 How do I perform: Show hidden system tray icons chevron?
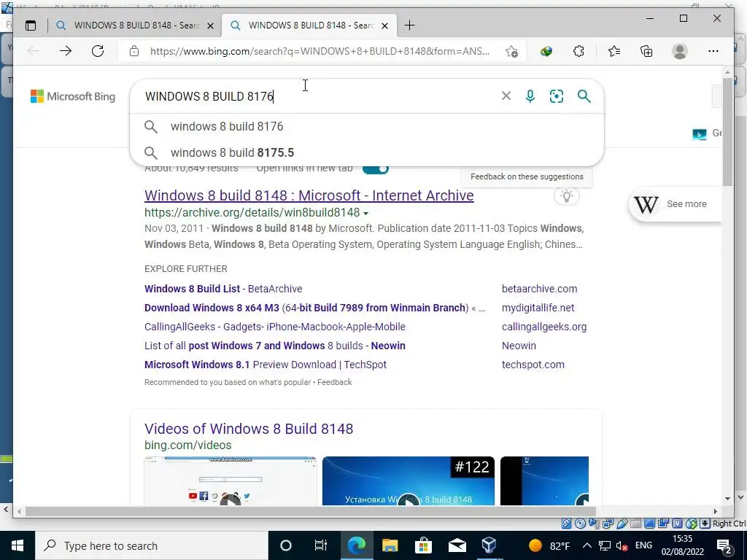[x=587, y=545]
